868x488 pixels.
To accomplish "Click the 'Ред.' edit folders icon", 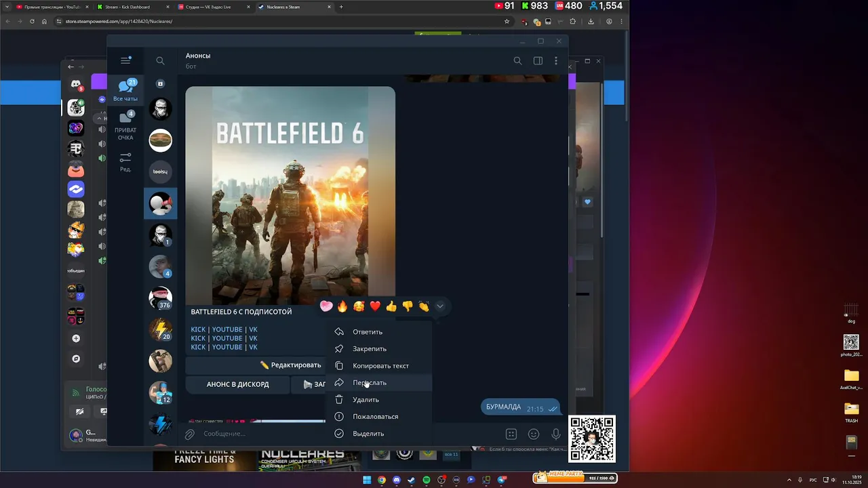I will coord(125,162).
